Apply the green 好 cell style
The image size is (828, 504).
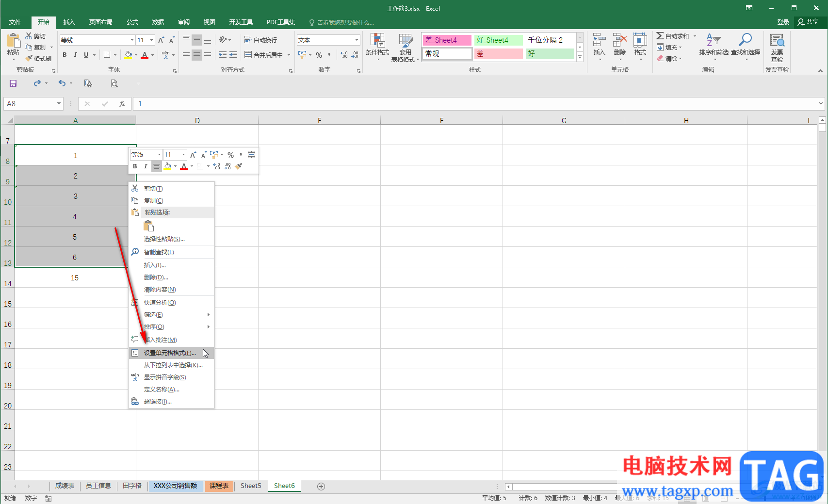(550, 54)
